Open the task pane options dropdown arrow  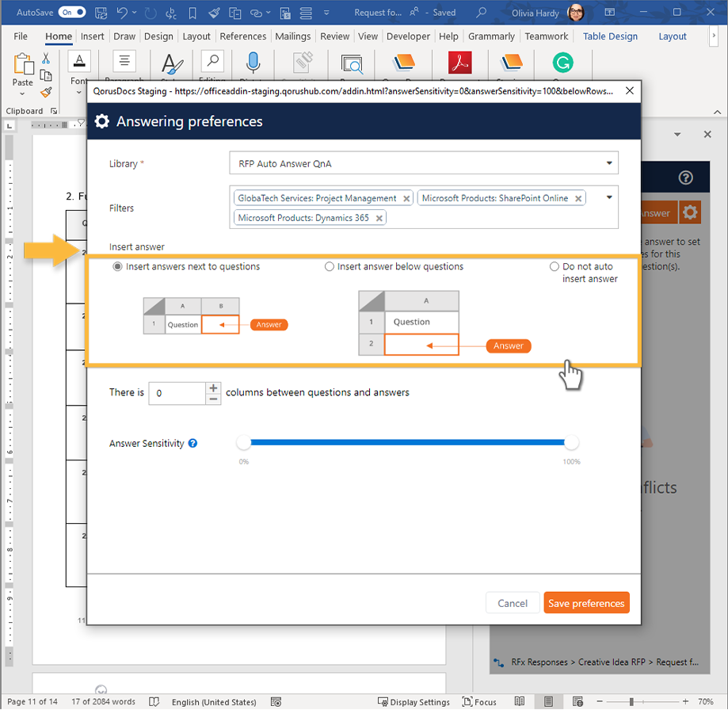(x=677, y=135)
